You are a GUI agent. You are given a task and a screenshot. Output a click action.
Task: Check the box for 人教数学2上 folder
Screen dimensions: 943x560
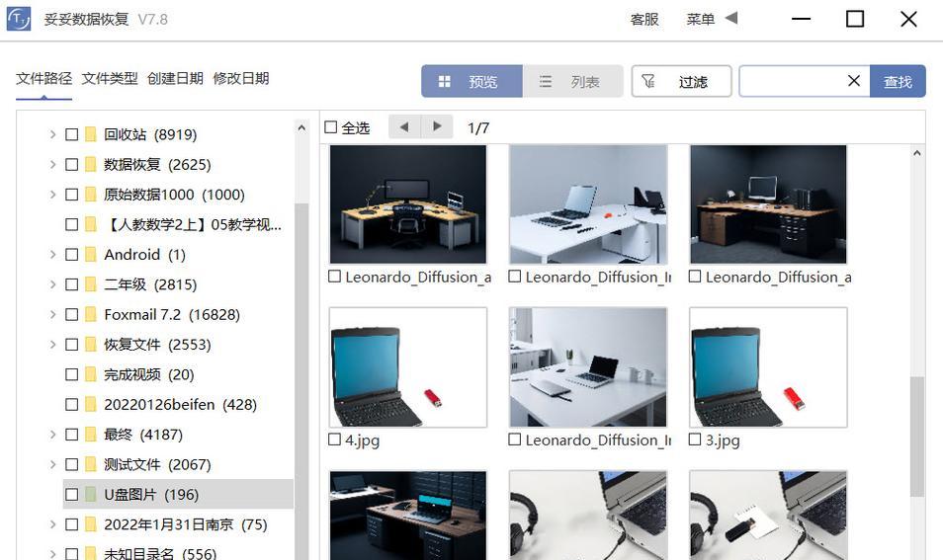tap(71, 224)
